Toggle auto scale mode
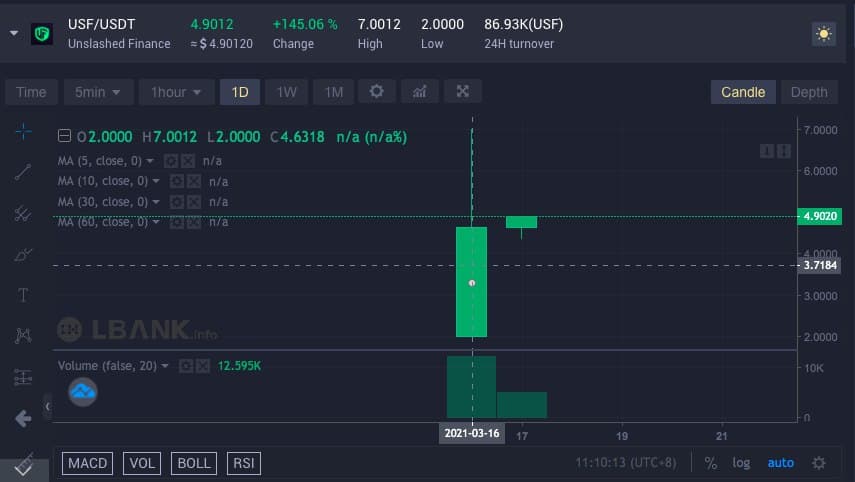The height and width of the screenshot is (482, 855). click(780, 463)
